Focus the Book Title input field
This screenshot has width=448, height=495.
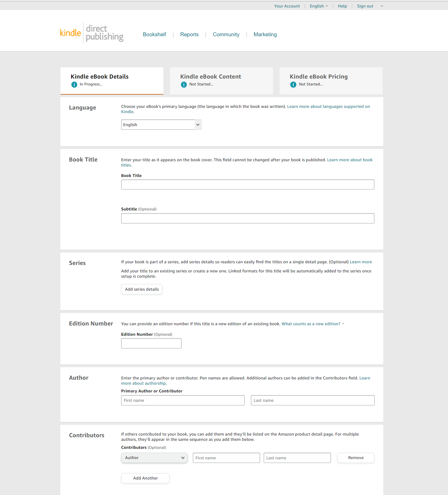coord(248,184)
